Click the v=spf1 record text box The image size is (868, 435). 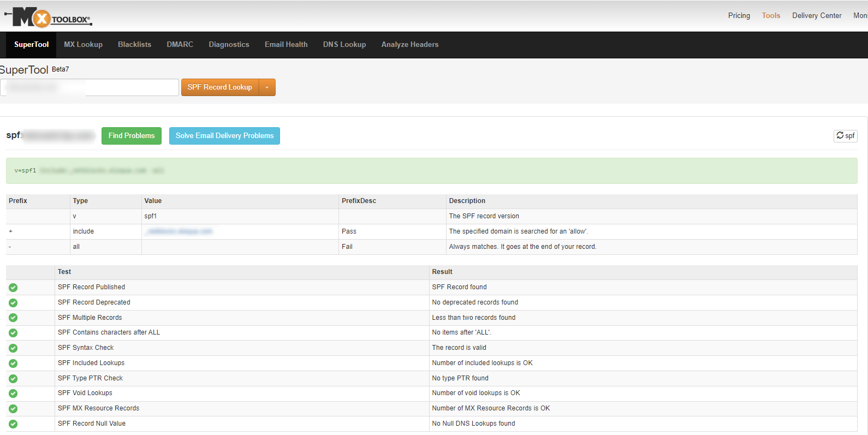pos(432,171)
